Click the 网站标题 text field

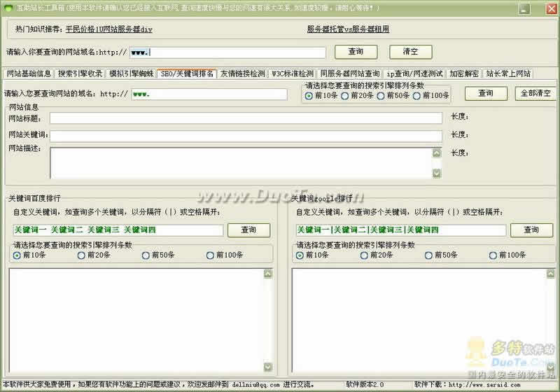(246, 118)
